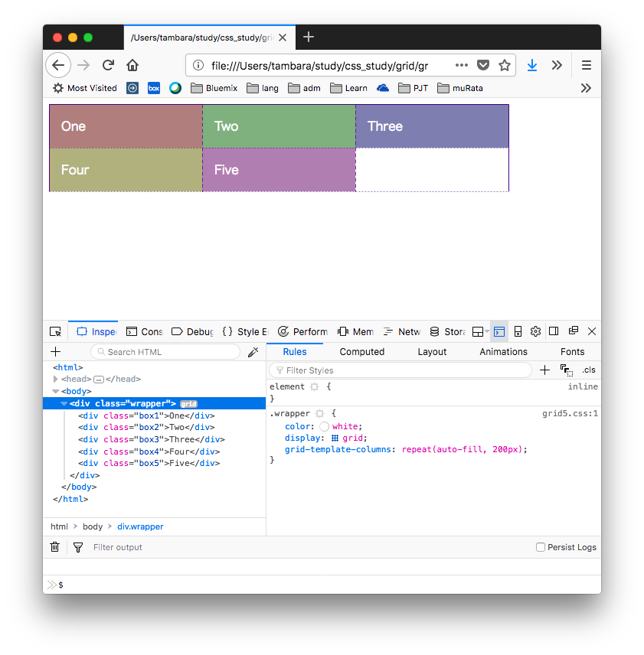
Task: Activate the element picker tool
Action: [x=56, y=331]
